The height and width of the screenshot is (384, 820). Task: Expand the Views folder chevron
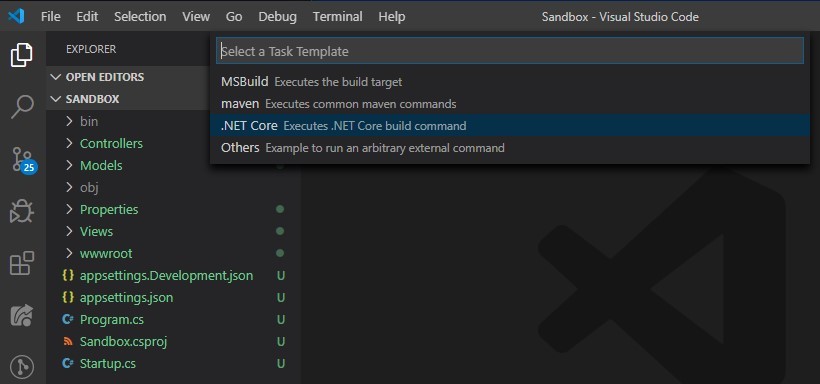click(x=69, y=231)
